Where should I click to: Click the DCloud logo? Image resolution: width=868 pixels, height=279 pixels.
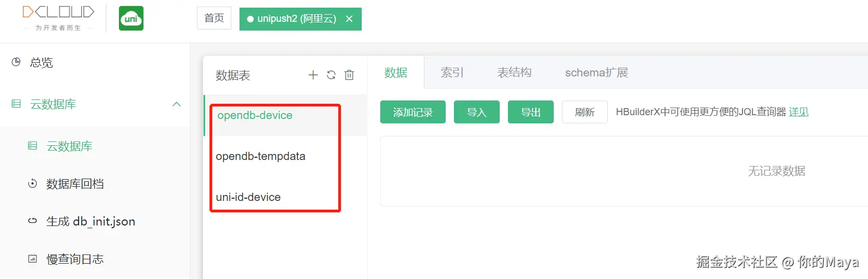coord(58,18)
